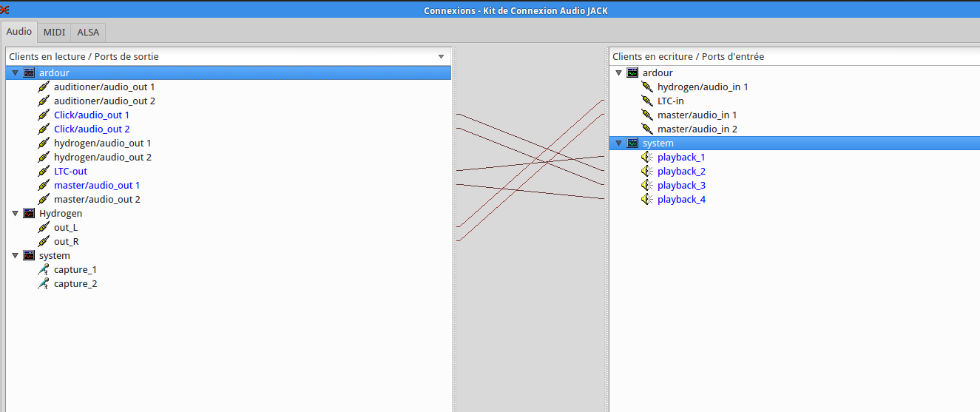Click the hydrogen/audio_out 2 port plug icon
Viewport: 980px width, 412px height.
pos(44,158)
